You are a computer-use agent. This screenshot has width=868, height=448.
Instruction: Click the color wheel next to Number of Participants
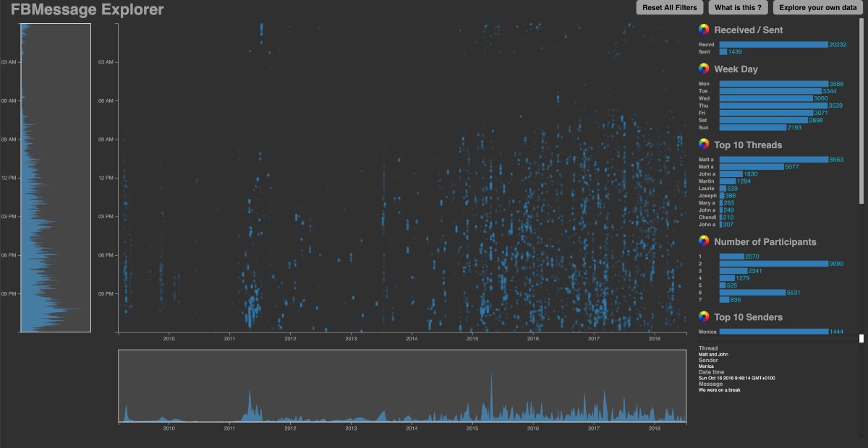[704, 241]
